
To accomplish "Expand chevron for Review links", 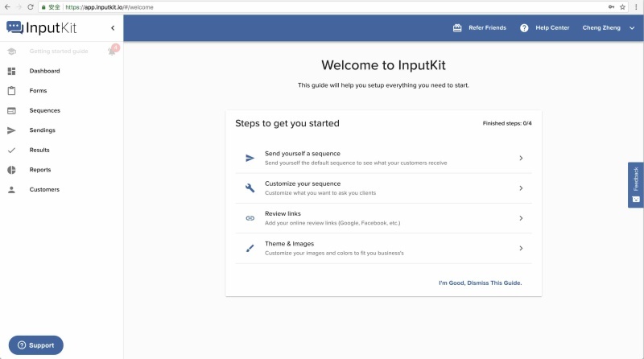I will click(x=521, y=218).
